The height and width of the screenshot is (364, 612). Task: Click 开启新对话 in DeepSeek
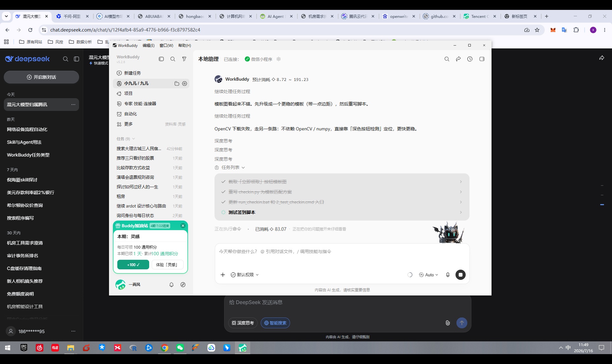point(41,77)
